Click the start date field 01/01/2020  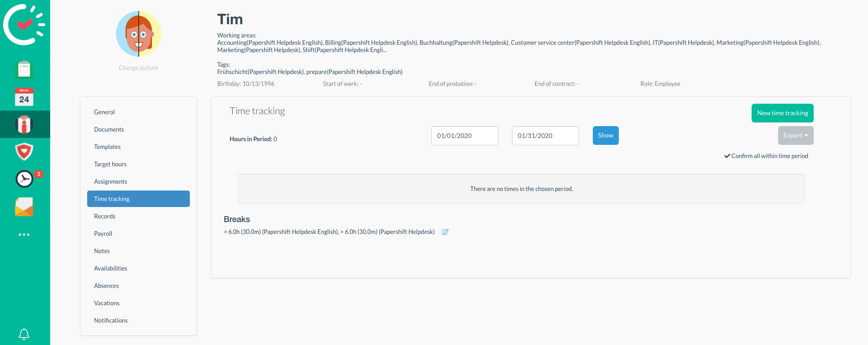tap(465, 136)
